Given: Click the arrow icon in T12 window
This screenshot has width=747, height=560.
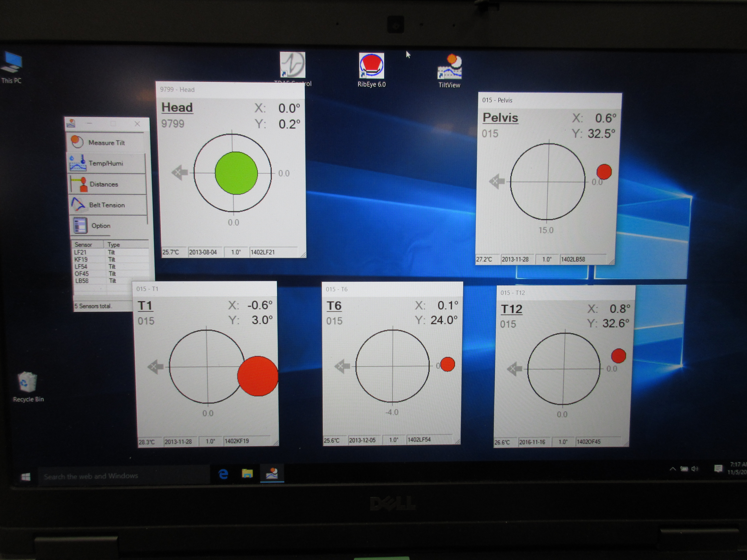Looking at the screenshot, I should tap(514, 369).
